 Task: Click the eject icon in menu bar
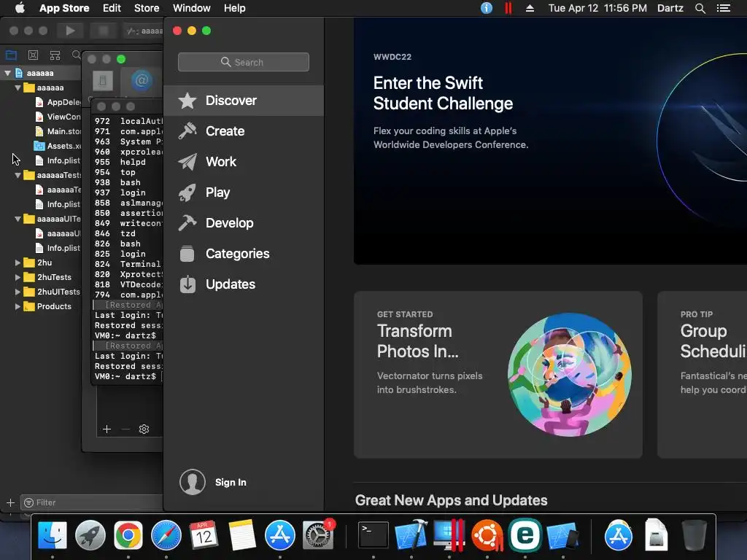[530, 8]
